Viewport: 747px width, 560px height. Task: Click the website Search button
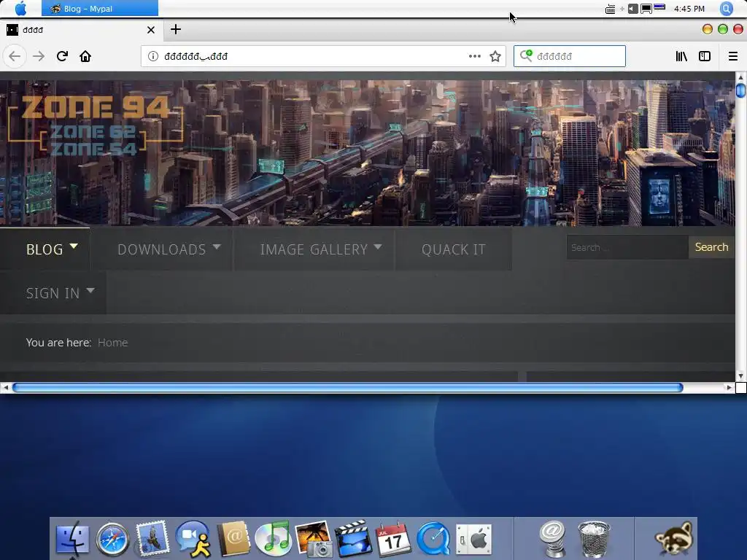click(x=711, y=247)
